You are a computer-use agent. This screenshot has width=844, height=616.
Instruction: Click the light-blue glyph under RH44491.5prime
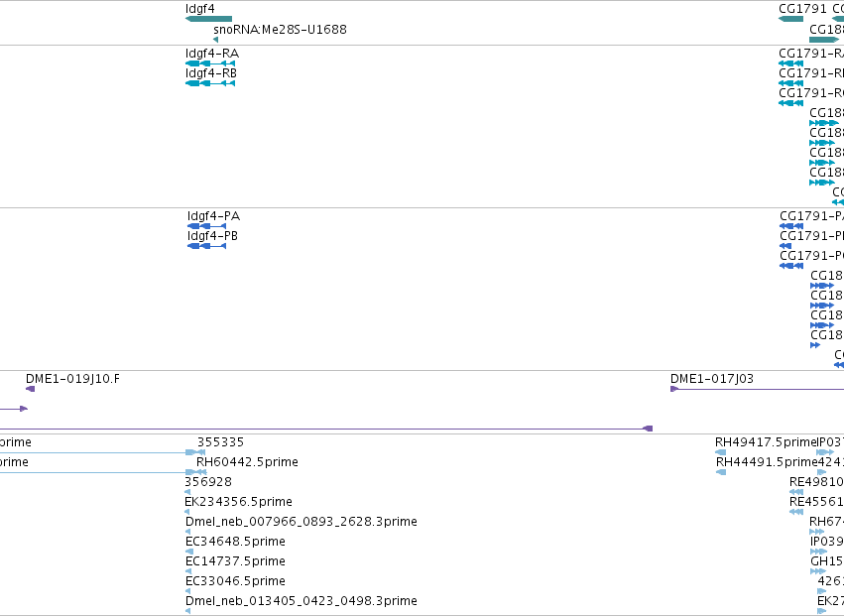point(721,472)
